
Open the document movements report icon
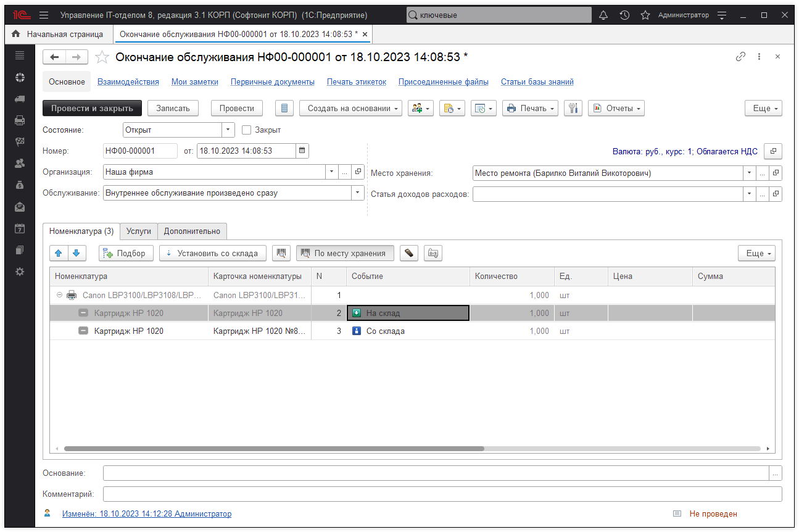pos(284,108)
